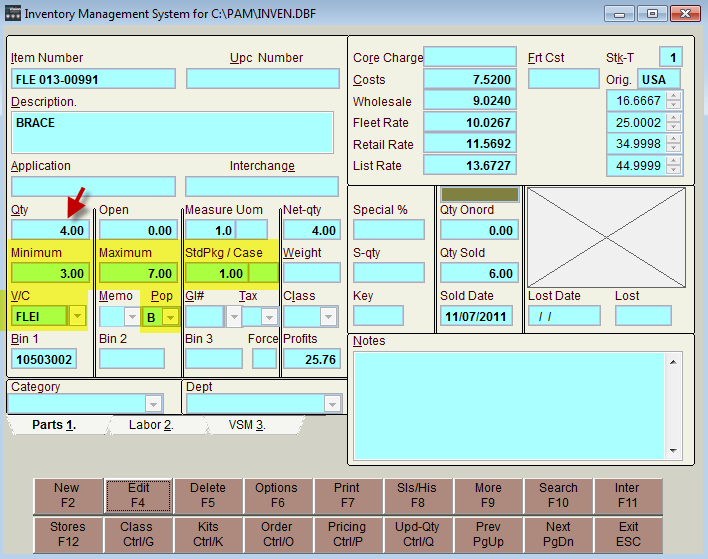Viewport: 708px width, 559px height.
Task: Go to next record with Next PgDn
Action: tap(558, 535)
